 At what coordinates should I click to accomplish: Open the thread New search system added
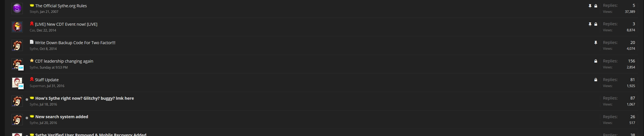[x=62, y=117]
